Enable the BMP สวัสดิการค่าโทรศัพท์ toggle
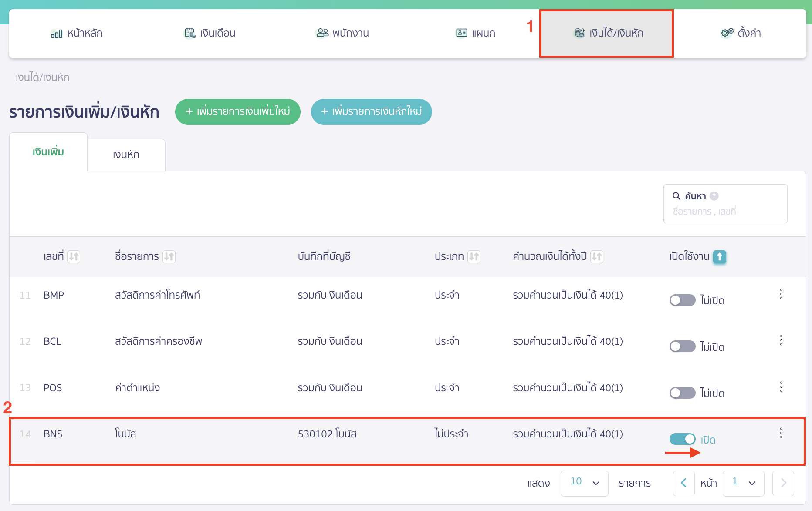Screen dimensions: 812x511 click(682, 300)
